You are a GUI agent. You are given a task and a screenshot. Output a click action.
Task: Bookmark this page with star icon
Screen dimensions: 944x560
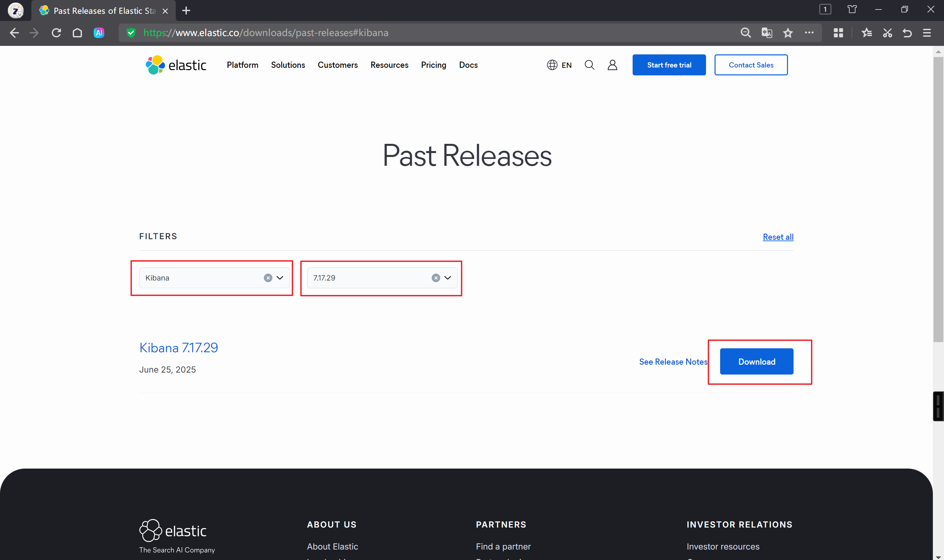coord(788,33)
